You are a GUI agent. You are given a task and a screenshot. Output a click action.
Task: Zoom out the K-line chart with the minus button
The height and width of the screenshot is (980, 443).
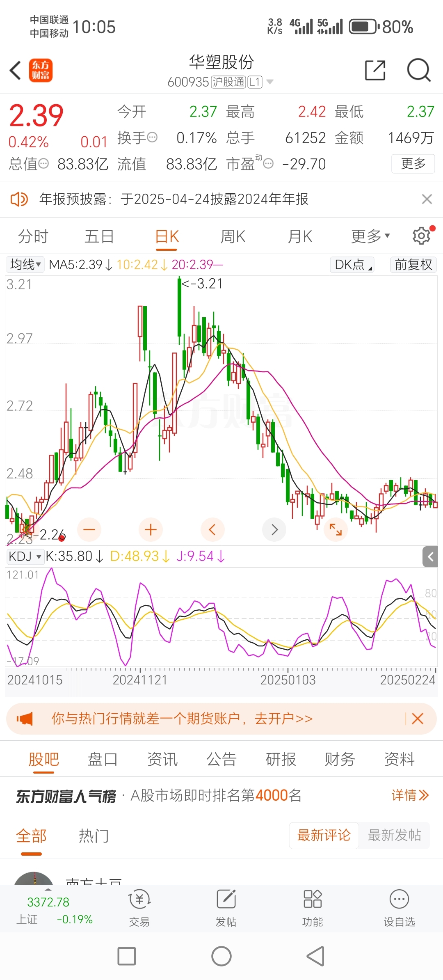(89, 529)
